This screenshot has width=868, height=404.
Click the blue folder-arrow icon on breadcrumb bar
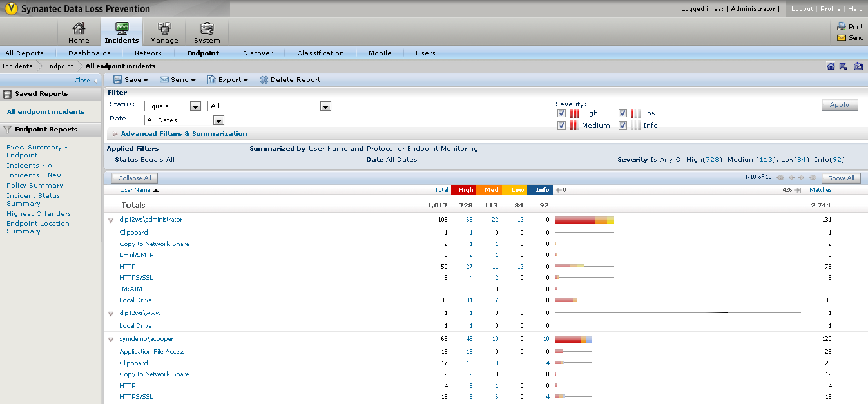858,66
